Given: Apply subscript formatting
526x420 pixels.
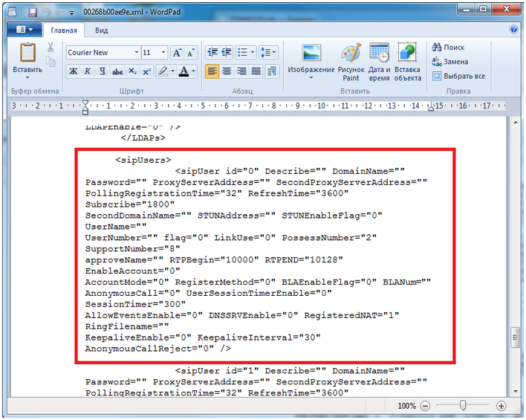Looking at the screenshot, I should [132, 71].
